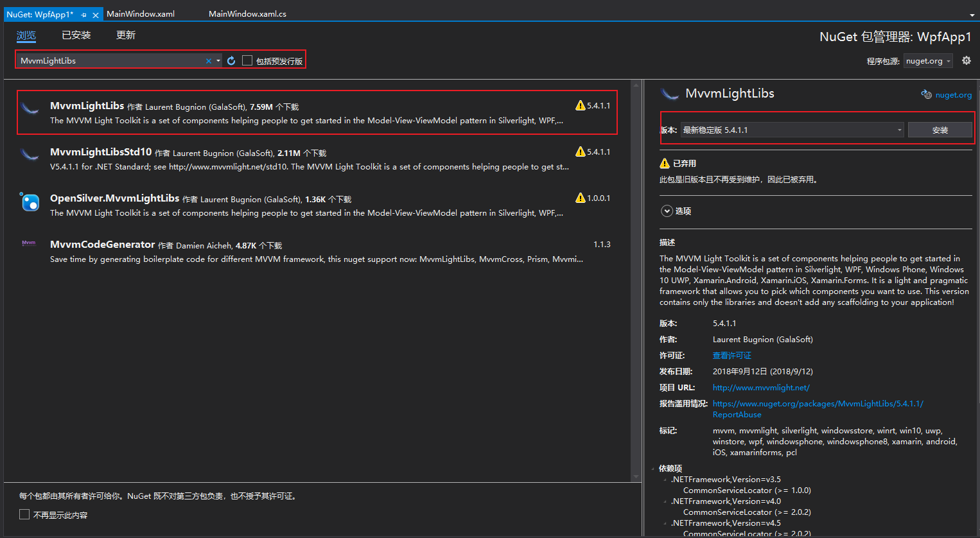Collapse .NETFramework,Version=v4.0 dependency node

click(x=665, y=501)
